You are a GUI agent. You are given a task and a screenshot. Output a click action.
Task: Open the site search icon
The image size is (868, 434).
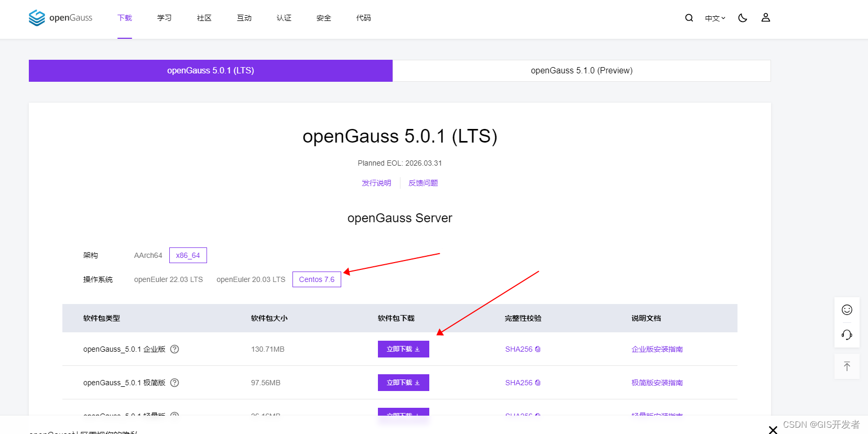point(689,18)
